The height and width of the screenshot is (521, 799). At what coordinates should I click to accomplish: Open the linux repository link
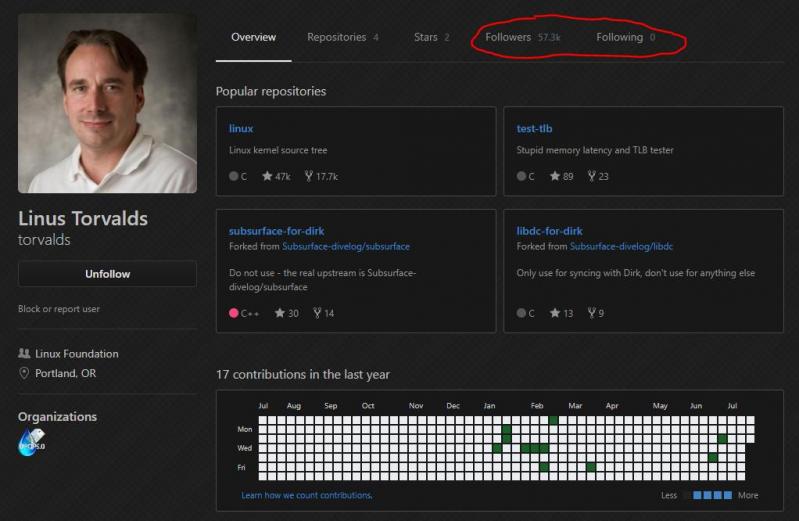(x=241, y=128)
